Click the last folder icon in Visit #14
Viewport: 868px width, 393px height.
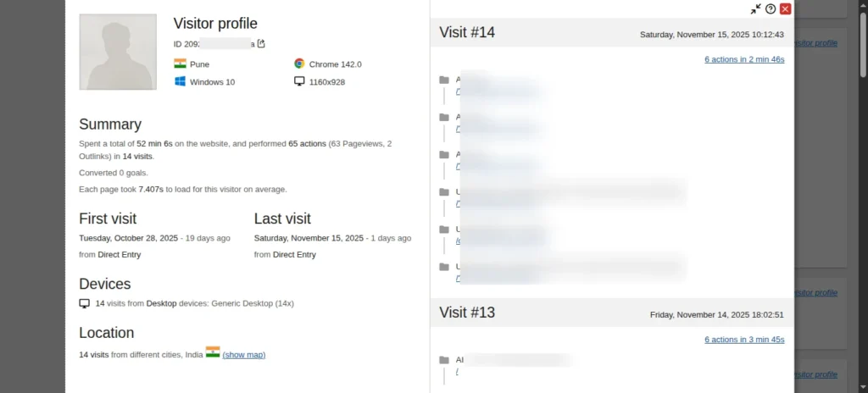point(444,267)
